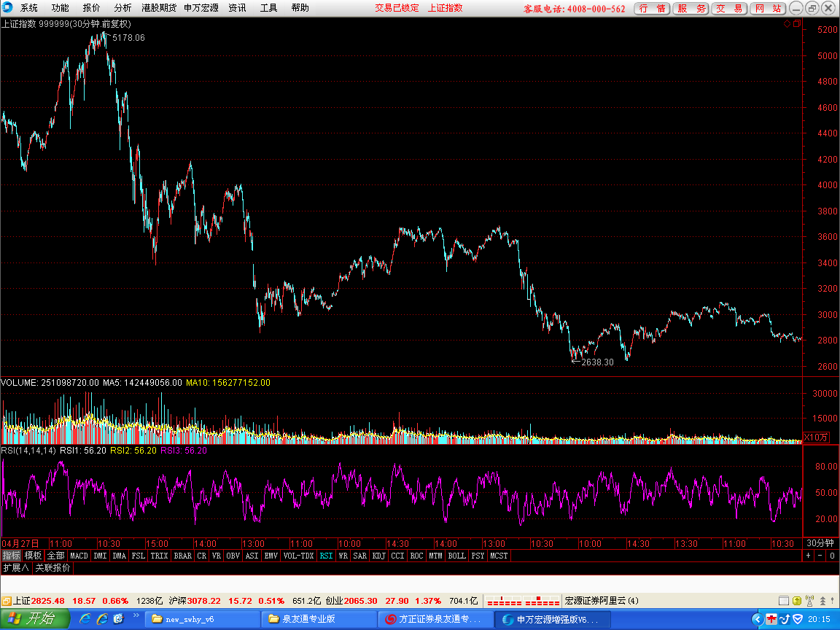This screenshot has width=840, height=630.
Task: Expand the 扩展∧ panel
Action: click(16, 568)
